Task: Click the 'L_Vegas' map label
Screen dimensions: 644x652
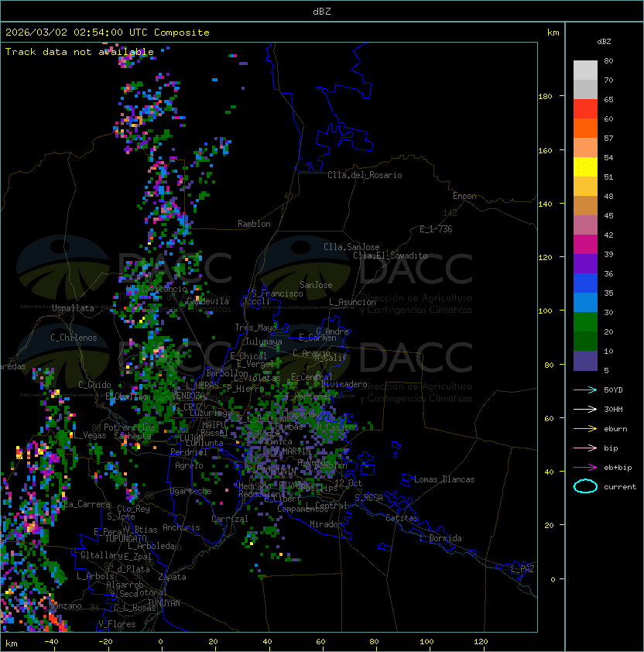Action: click(90, 435)
